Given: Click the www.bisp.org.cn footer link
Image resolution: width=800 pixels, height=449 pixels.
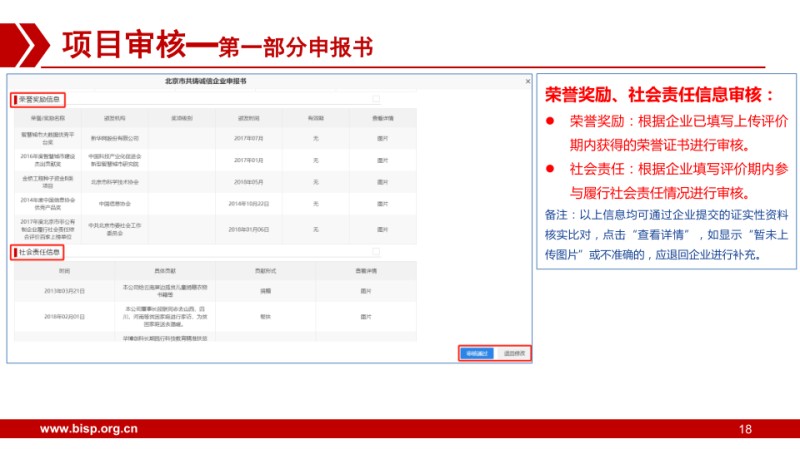Looking at the screenshot, I should pos(88,430).
